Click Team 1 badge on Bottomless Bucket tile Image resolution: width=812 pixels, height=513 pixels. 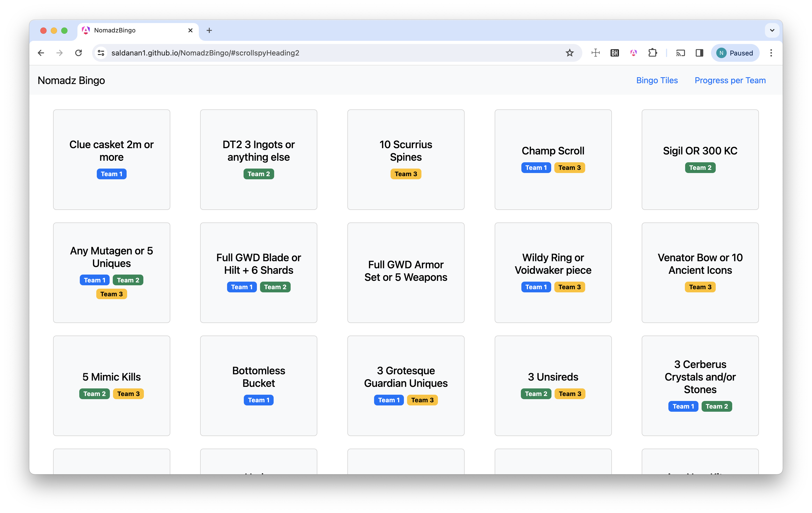click(259, 400)
